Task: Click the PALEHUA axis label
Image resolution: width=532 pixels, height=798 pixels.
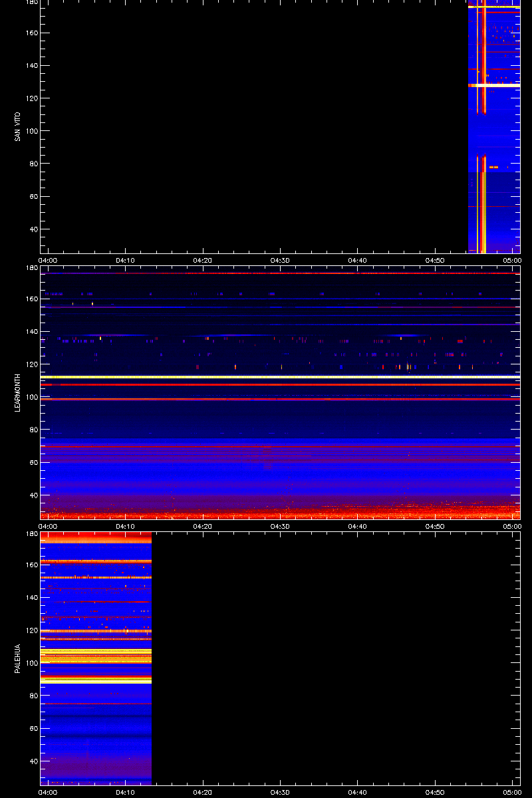Action: click(x=18, y=659)
